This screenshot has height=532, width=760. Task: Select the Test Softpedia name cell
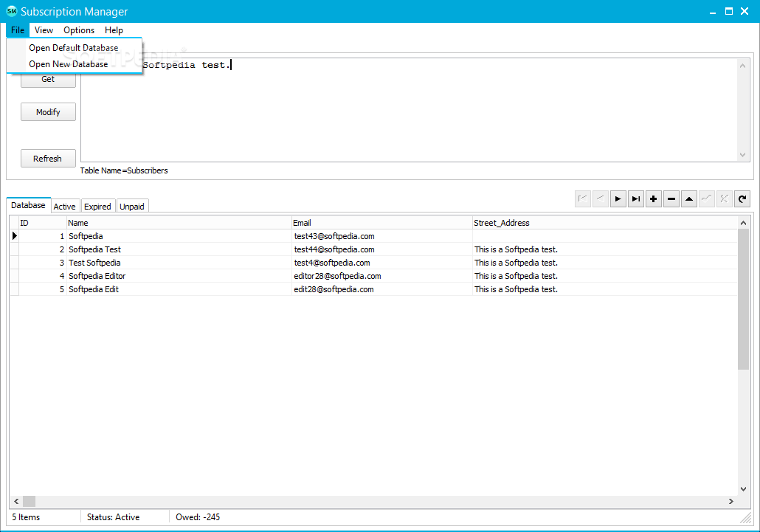[x=179, y=263]
